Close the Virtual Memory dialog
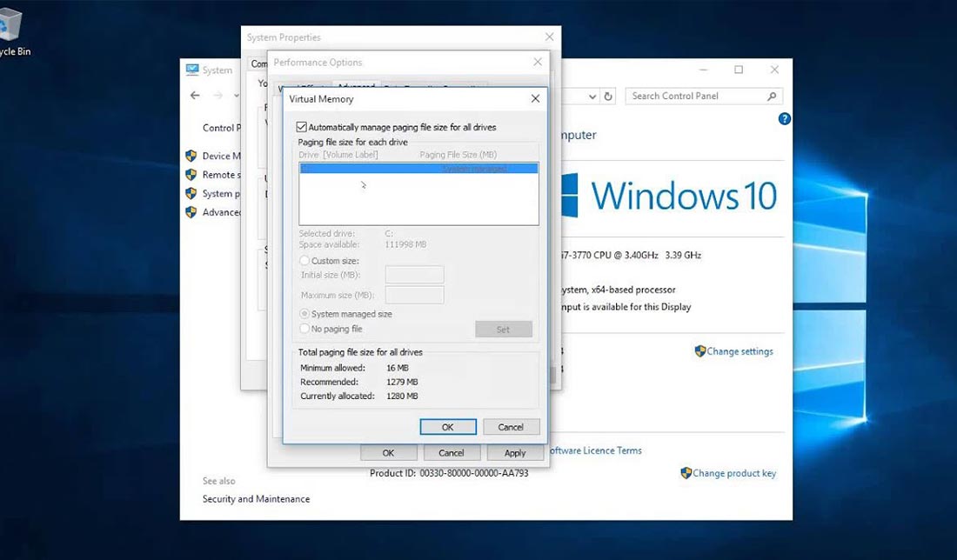The width and height of the screenshot is (957, 560). pyautogui.click(x=535, y=99)
